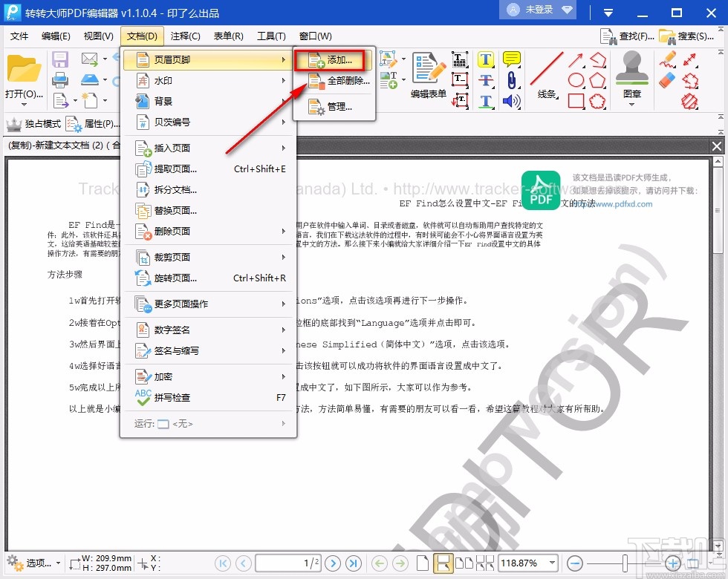Click the zoom slider handle
Screen dimensions: 728x579
coord(625,563)
